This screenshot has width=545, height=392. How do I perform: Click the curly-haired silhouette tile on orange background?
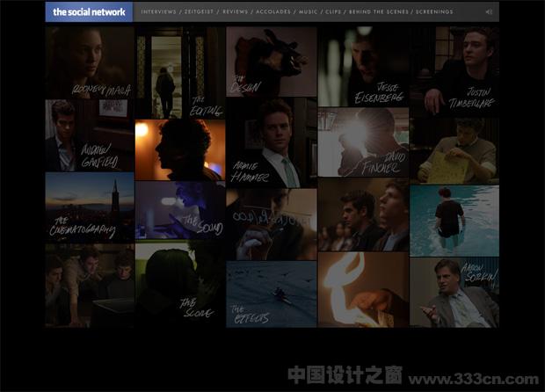pyautogui.click(x=180, y=149)
